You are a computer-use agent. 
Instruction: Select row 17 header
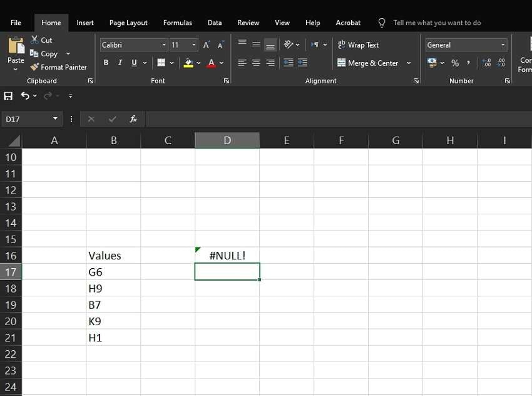click(11, 272)
